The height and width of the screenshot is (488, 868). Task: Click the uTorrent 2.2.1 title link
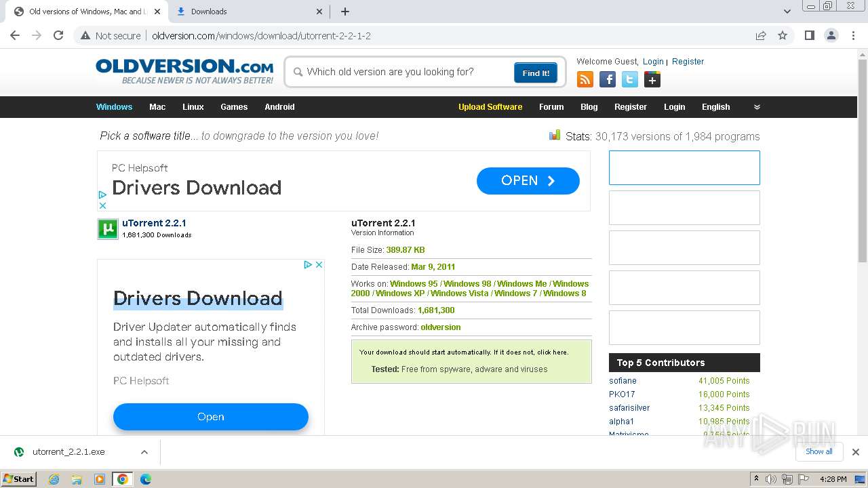[154, 223]
